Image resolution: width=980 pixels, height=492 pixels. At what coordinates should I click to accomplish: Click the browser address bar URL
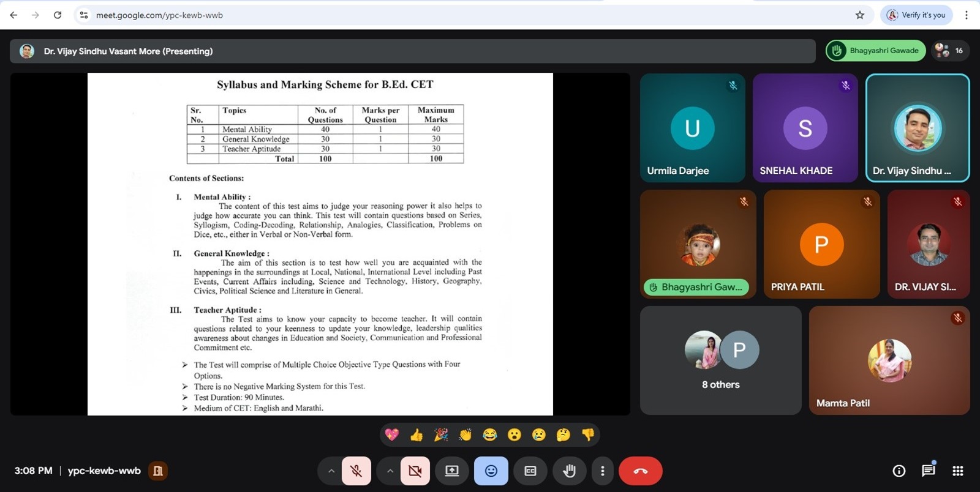pos(159,15)
